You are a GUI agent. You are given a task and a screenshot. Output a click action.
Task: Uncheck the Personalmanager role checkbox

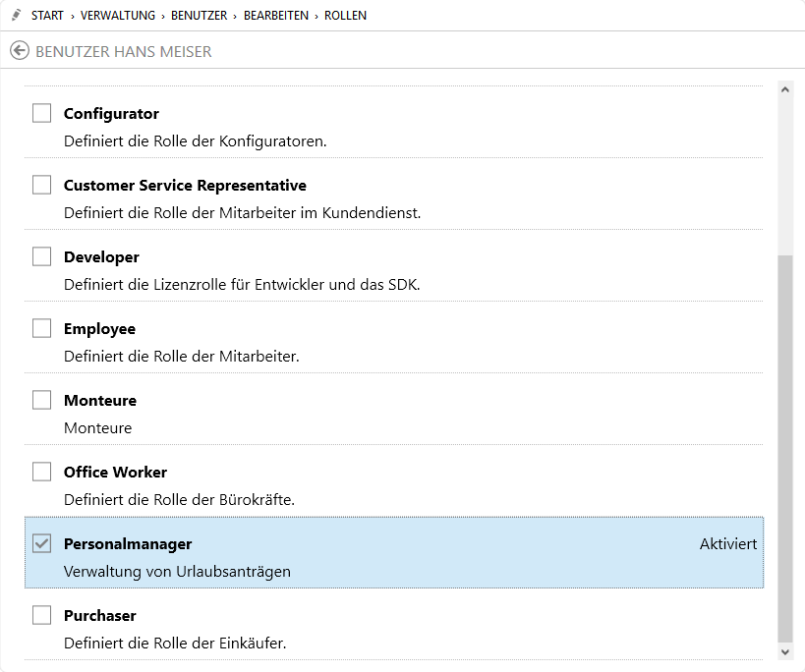pos(41,543)
